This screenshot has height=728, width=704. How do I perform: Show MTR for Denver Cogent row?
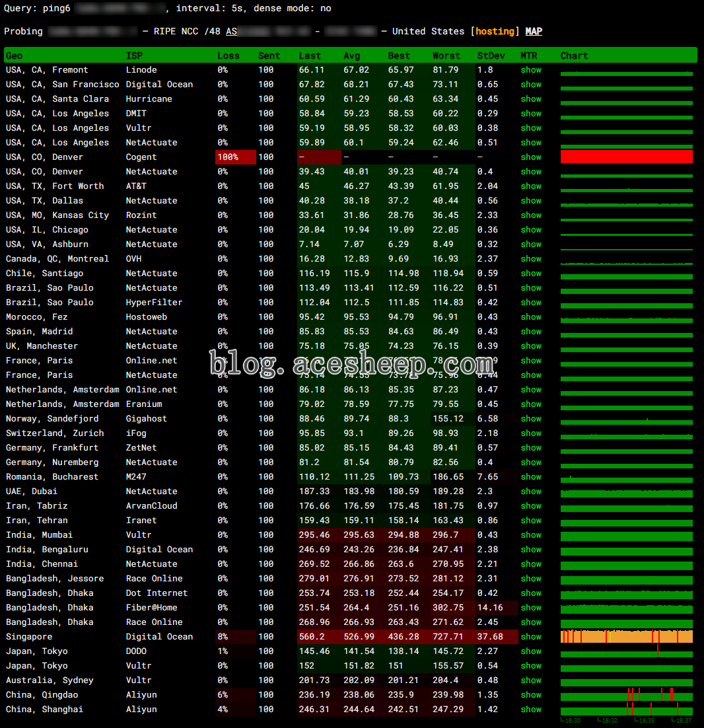530,157
